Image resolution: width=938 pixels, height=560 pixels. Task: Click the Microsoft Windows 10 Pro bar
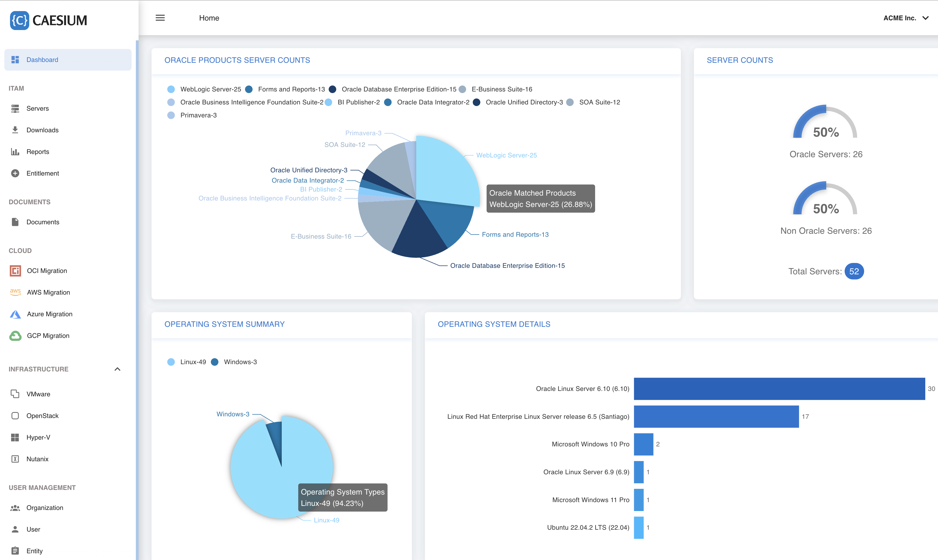[x=643, y=444]
